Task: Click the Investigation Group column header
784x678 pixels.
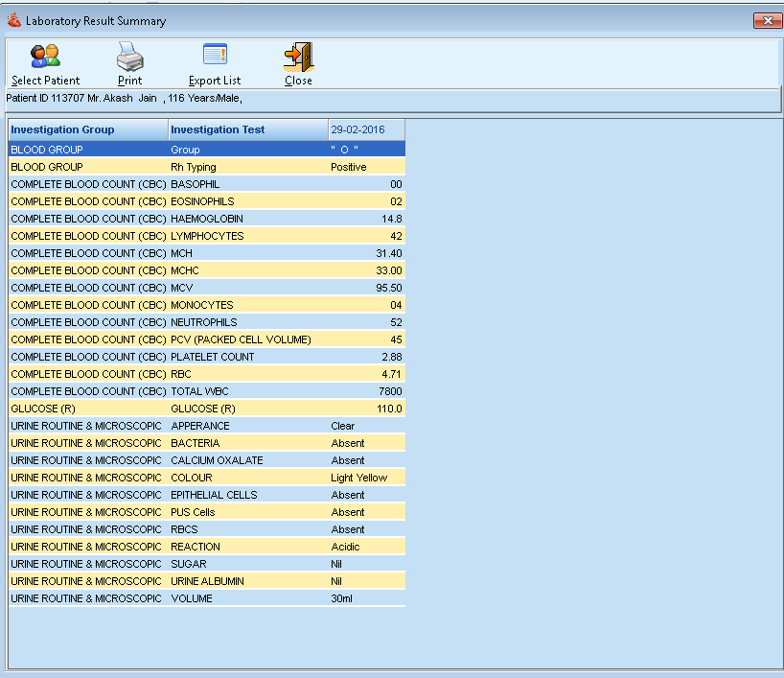Action: [x=88, y=130]
